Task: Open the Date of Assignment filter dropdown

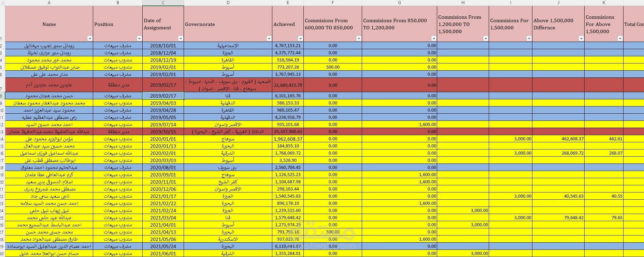Action: click(x=181, y=39)
